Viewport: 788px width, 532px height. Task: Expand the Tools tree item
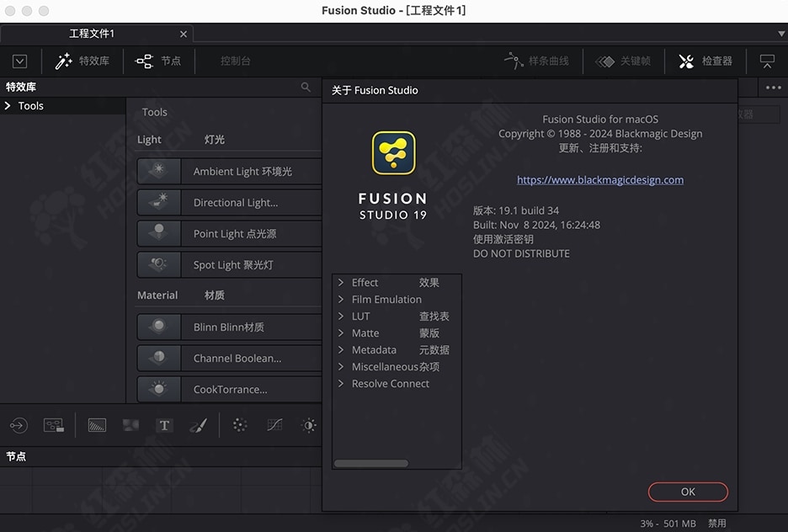point(8,105)
